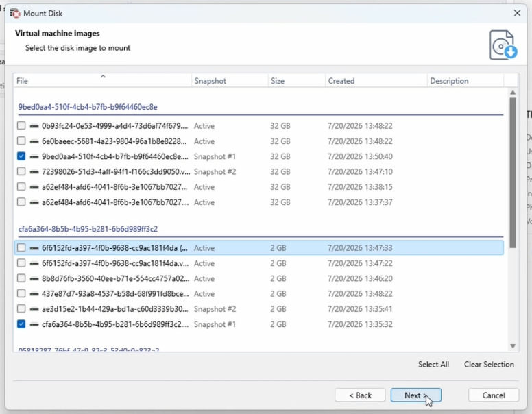Check the 437e87d7-93a8-4537 image checkbox
This screenshot has width=532, height=414.
coord(21,293)
